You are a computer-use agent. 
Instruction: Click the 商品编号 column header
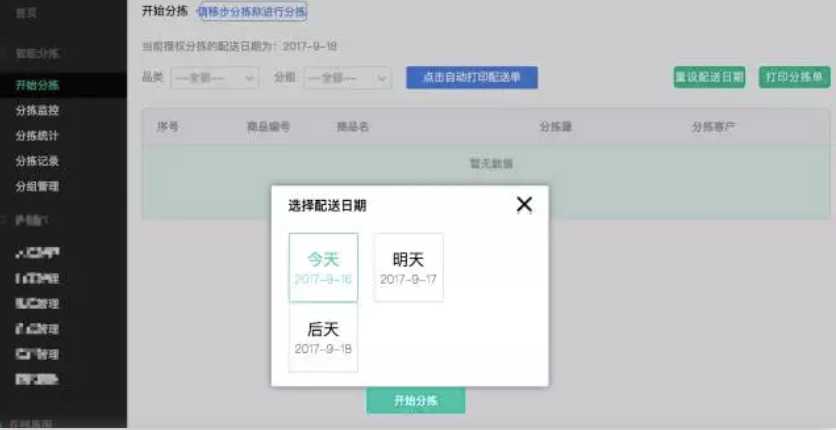tap(268, 127)
